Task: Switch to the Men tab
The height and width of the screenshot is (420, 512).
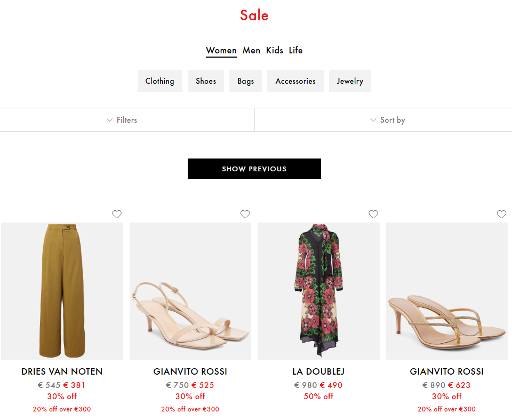Action: coord(251,50)
